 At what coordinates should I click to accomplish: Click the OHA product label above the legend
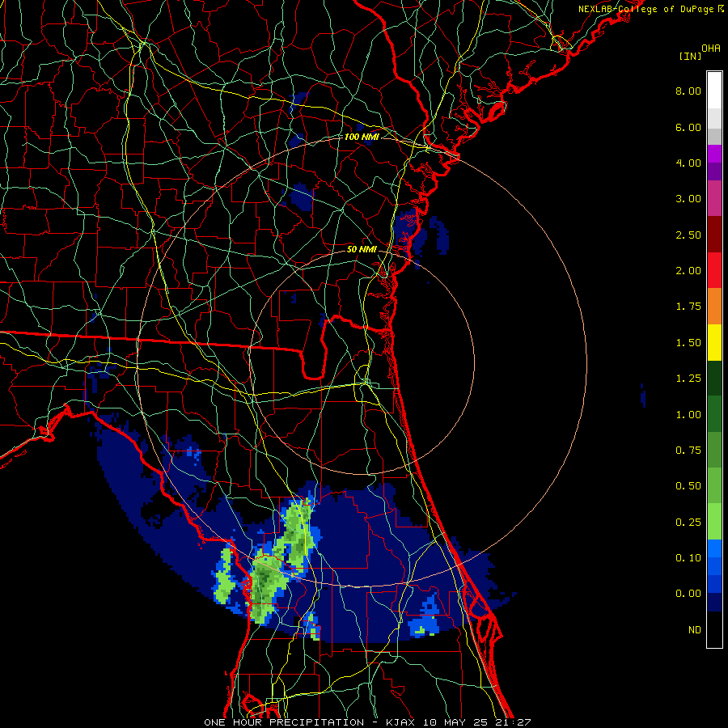(x=711, y=49)
